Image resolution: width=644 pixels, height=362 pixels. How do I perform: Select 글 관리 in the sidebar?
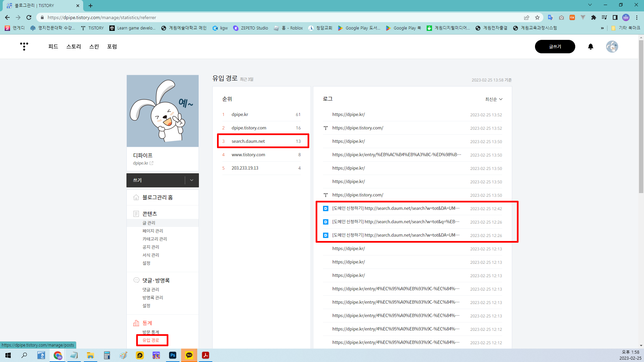pyautogui.click(x=149, y=223)
